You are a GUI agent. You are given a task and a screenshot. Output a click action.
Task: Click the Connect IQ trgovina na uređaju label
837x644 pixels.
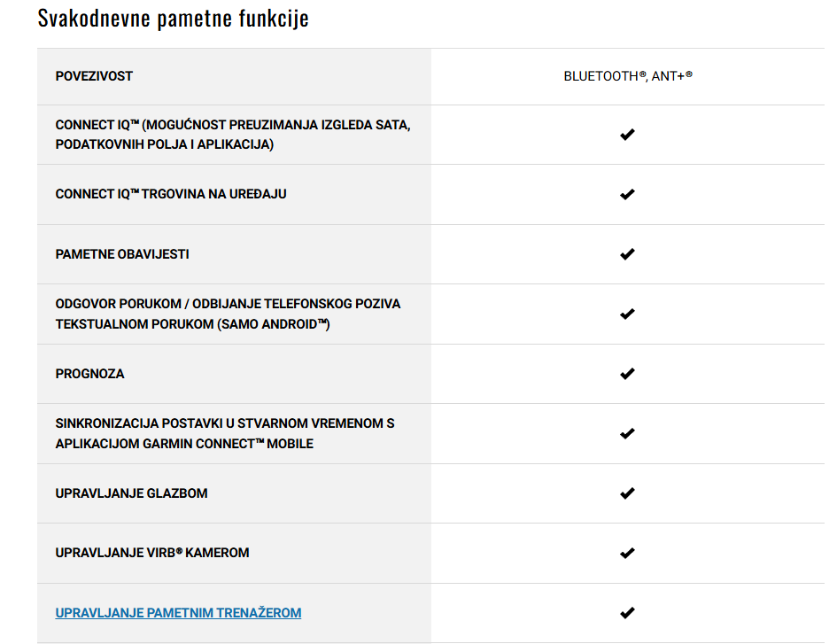(x=171, y=194)
